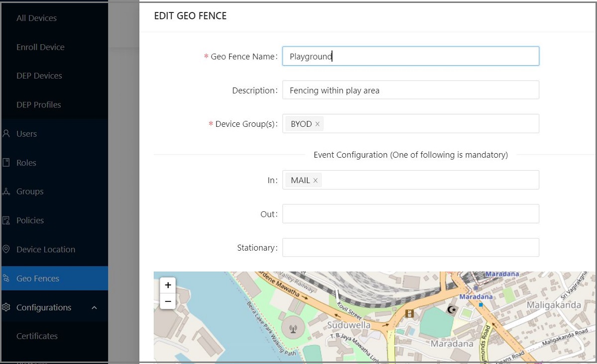This screenshot has width=597, height=364.
Task: Collapse the Configurations menu chevron
Action: coord(95,308)
